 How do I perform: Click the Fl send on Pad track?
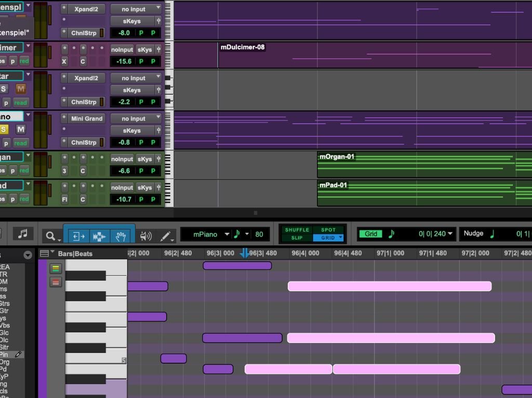[64, 199]
